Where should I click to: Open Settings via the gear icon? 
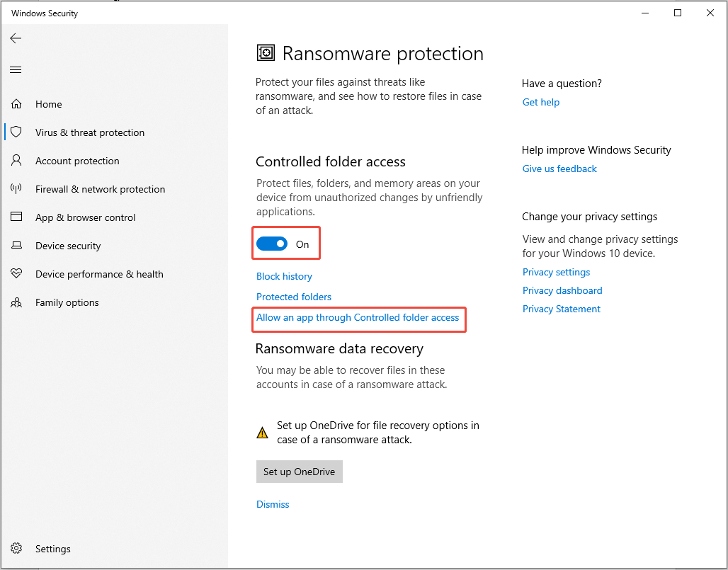point(16,549)
